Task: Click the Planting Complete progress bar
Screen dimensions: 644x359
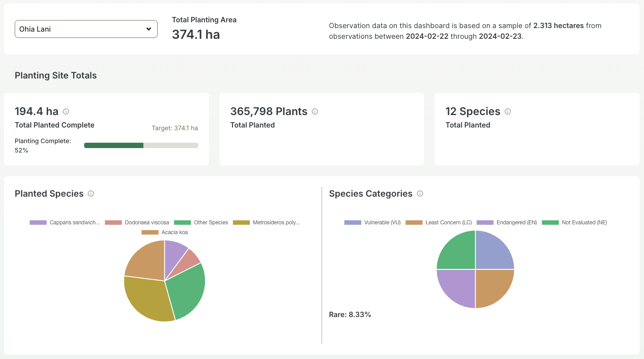Action: 141,145
